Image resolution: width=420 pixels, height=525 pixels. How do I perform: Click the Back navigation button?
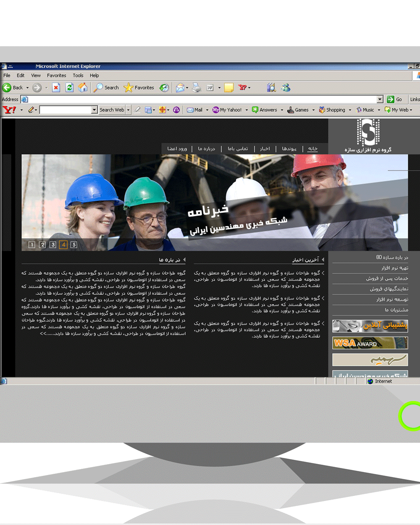coord(13,87)
